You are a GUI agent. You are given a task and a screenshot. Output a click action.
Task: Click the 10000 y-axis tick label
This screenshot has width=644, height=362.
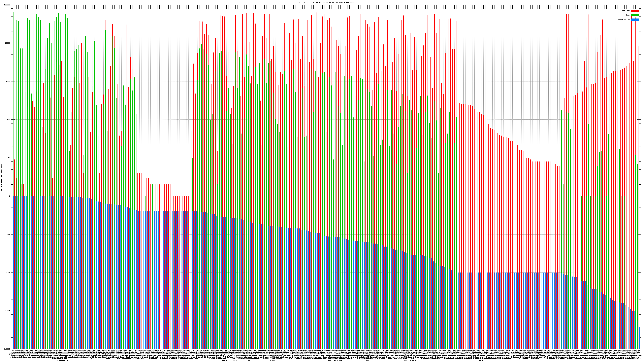tap(8, 43)
